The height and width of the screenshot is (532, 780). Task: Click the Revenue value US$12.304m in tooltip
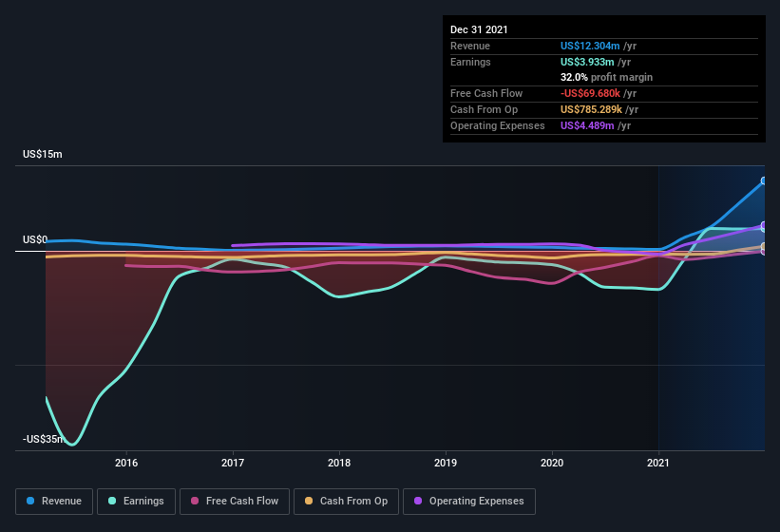coord(590,46)
